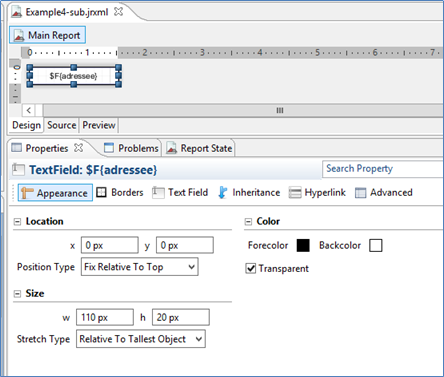Select the $F{adressee} text field element
The height and width of the screenshot is (377, 444).
pos(74,76)
